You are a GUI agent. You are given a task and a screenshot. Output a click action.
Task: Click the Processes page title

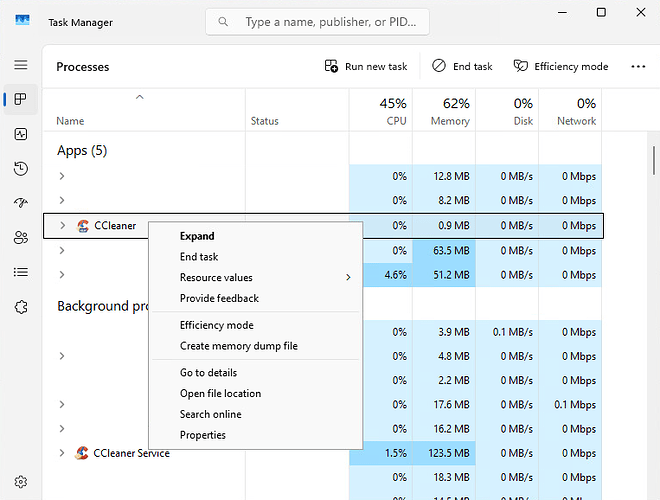[x=82, y=66]
